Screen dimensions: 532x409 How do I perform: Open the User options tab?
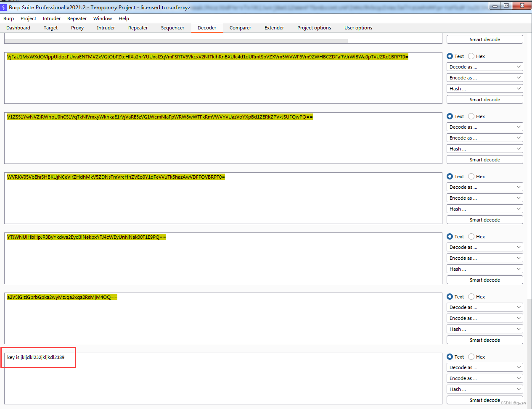(x=358, y=28)
